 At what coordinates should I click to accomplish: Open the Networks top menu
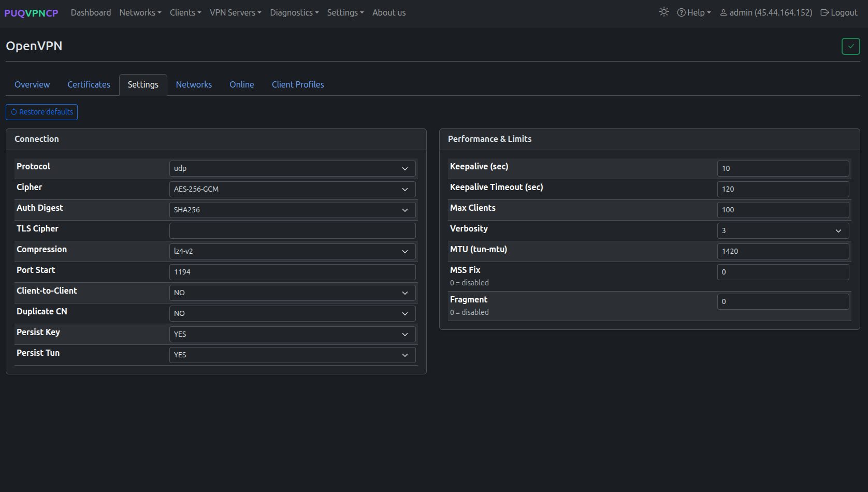click(140, 12)
